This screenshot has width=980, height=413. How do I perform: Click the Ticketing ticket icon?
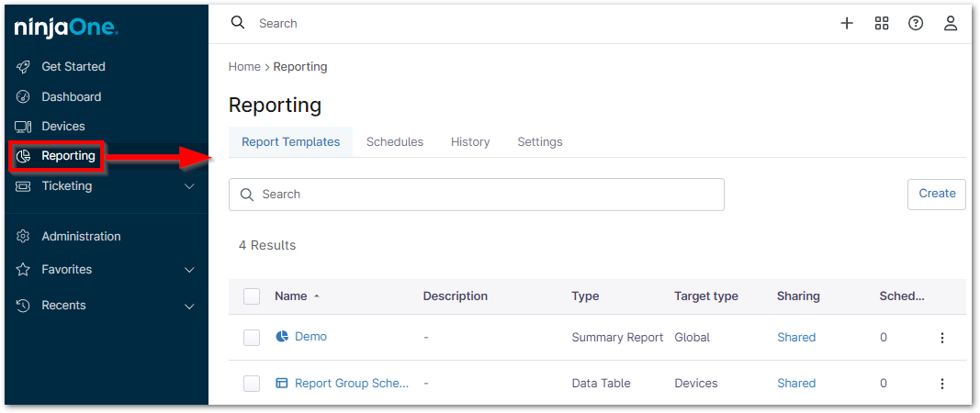point(23,186)
